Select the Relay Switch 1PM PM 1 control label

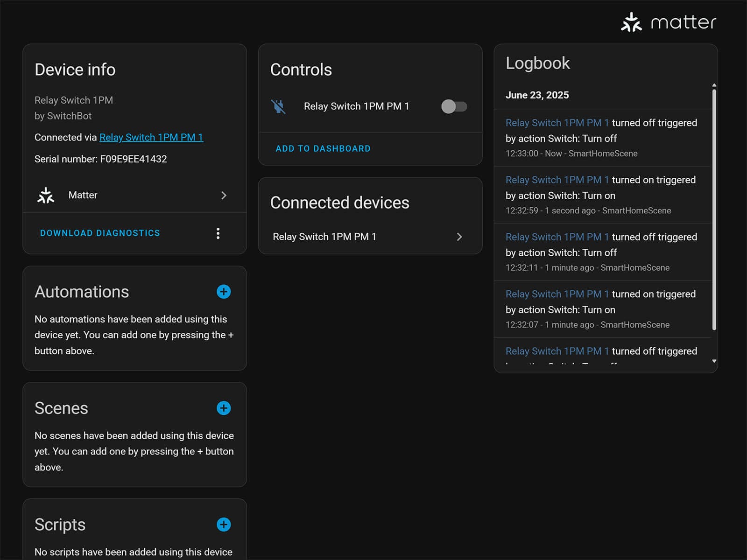click(356, 106)
